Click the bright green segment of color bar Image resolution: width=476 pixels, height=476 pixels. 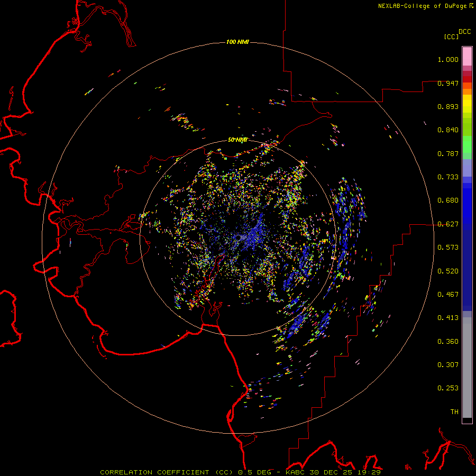coord(467,144)
